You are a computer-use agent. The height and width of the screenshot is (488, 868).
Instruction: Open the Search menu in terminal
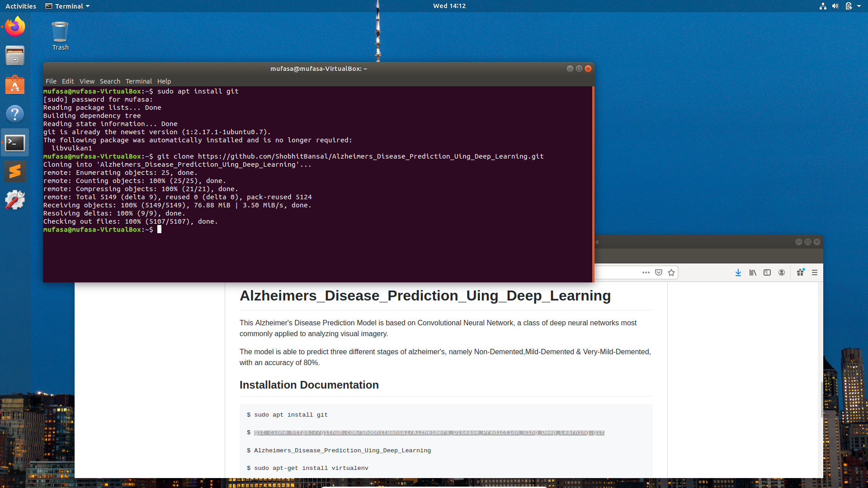pos(110,81)
